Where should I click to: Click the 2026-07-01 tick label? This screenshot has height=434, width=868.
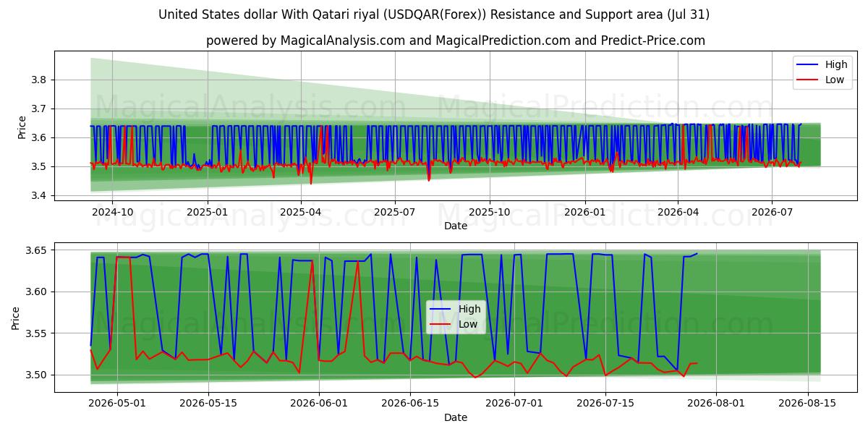(514, 403)
